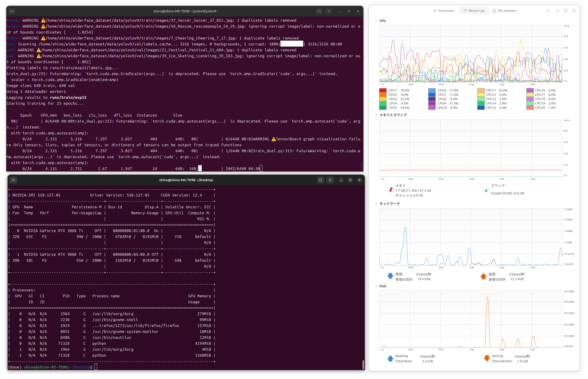Image resolution: width=588 pixels, height=379 pixels.
Task: Open the System Monitor main menu
Action: 548,10
